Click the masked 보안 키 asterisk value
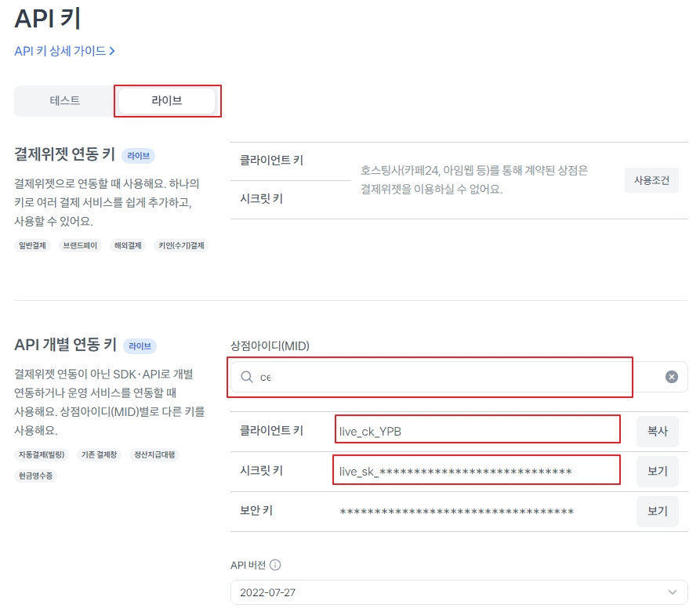 coord(457,512)
